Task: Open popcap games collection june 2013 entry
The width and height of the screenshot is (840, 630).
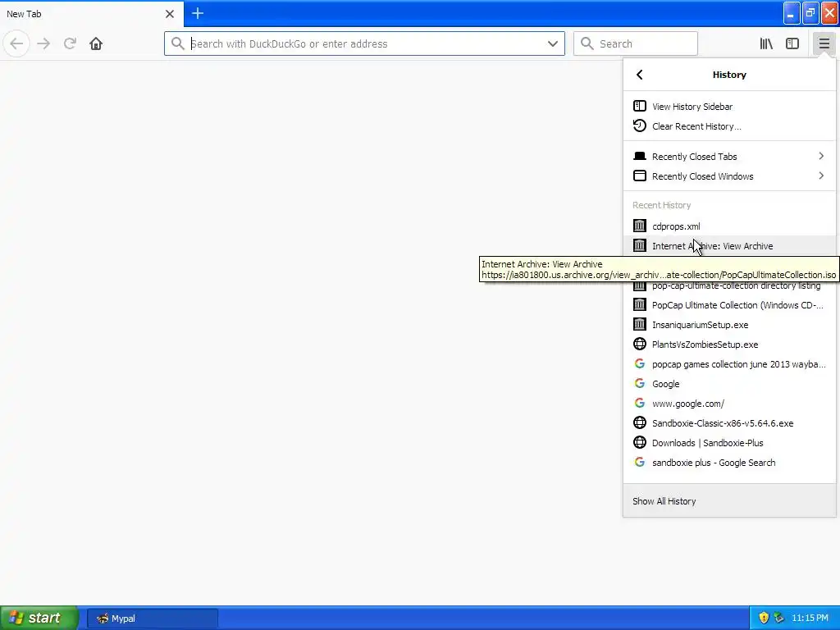Action: (x=729, y=364)
